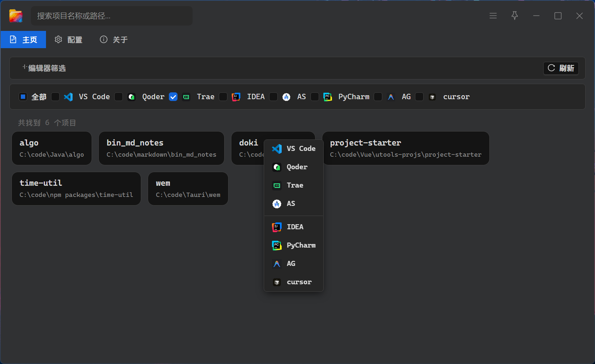Click the project search input field
Screen dimensions: 595x364
pos(111,16)
